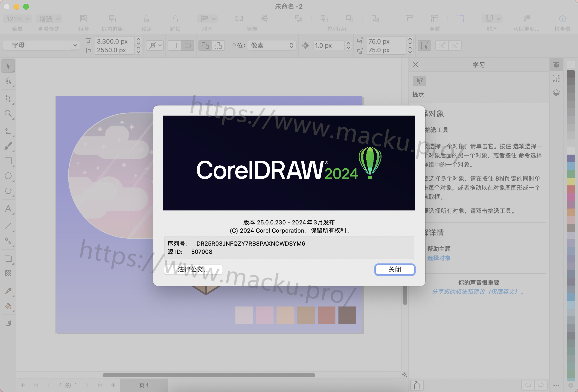
Task: Select the pink swatch on canvas
Action: pyautogui.click(x=264, y=315)
